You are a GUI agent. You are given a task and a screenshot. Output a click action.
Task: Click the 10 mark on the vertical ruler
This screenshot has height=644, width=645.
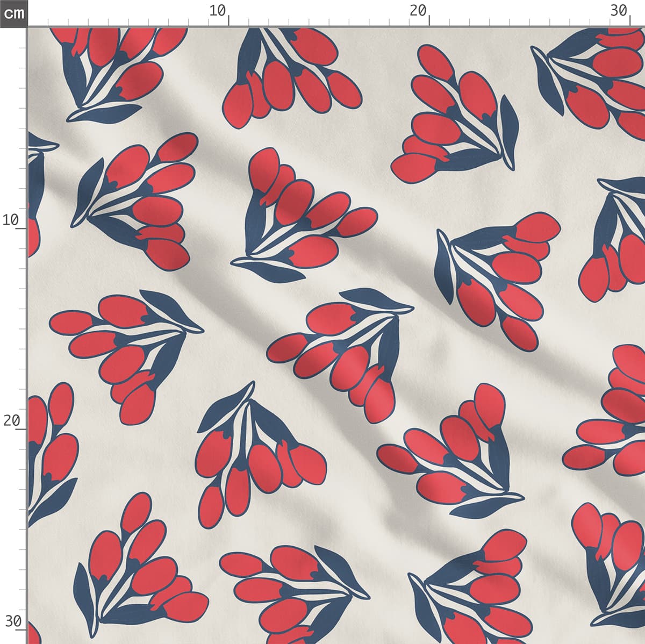11,220
